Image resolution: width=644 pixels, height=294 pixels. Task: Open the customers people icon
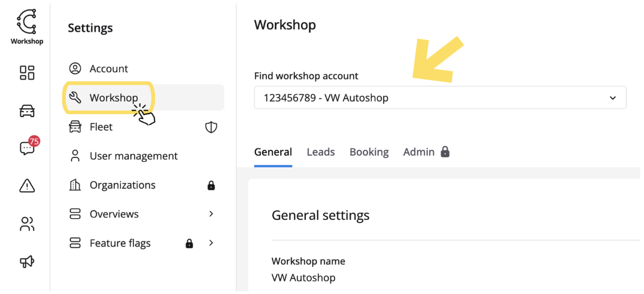pos(27,224)
